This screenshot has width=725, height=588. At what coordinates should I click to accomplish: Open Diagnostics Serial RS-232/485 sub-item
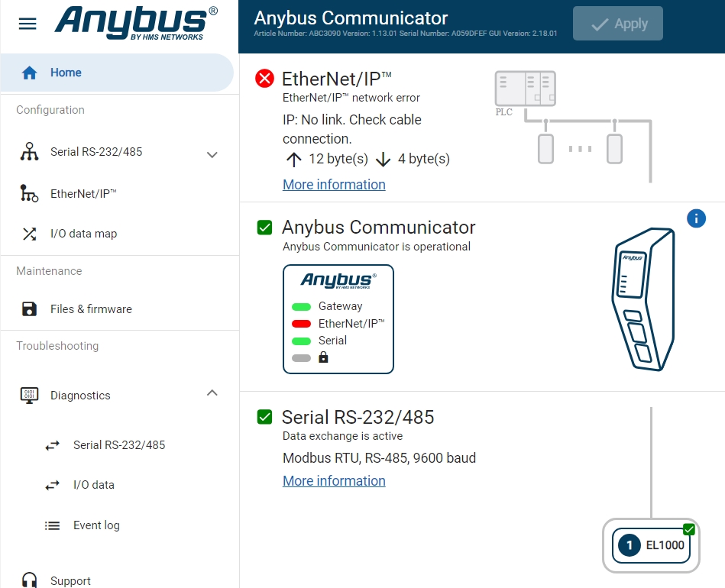point(118,445)
